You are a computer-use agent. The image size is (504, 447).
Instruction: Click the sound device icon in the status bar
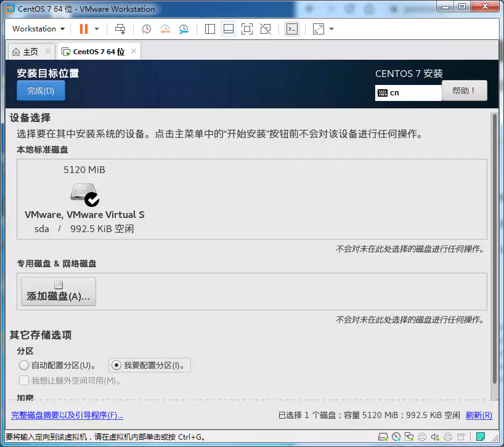pyautogui.click(x=434, y=437)
